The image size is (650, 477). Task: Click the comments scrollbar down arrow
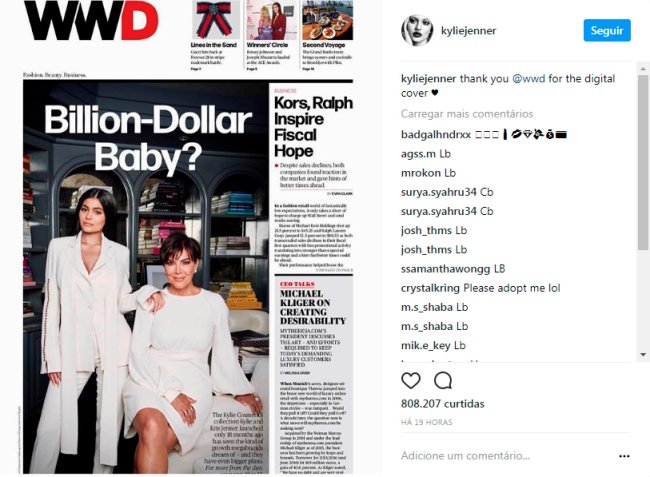click(x=643, y=355)
